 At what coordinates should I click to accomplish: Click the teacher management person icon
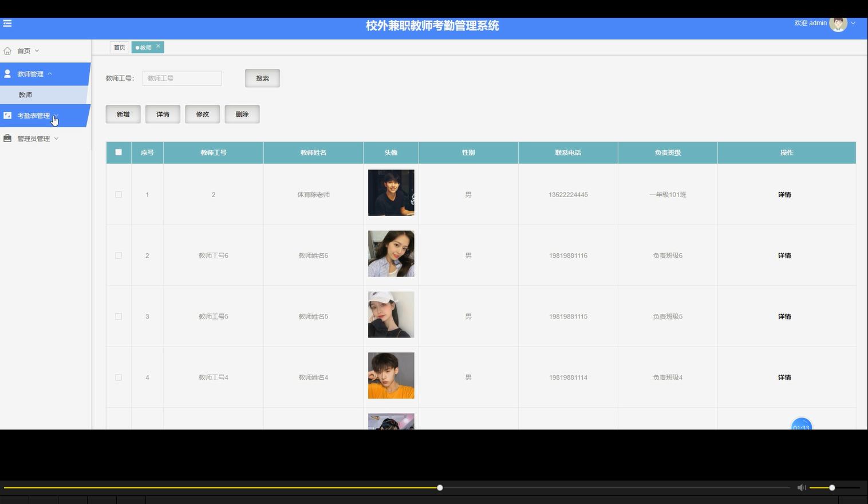pos(7,74)
